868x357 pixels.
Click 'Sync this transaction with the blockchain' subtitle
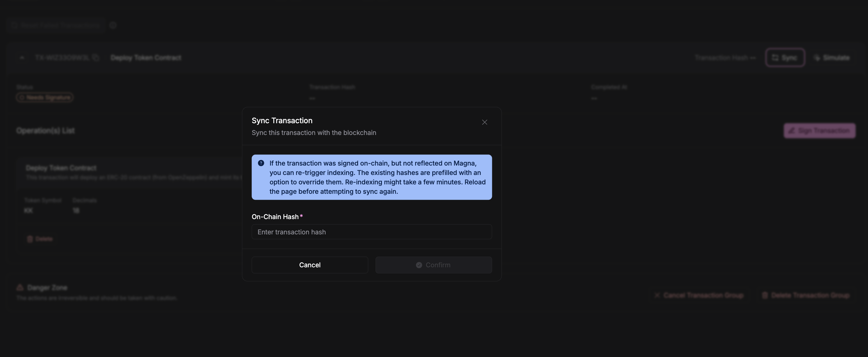click(x=314, y=133)
